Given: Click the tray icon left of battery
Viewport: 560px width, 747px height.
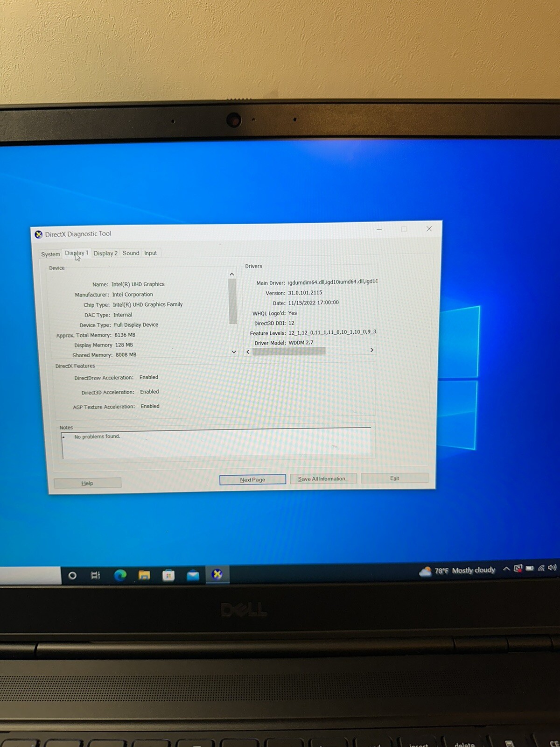Looking at the screenshot, I should (x=518, y=568).
